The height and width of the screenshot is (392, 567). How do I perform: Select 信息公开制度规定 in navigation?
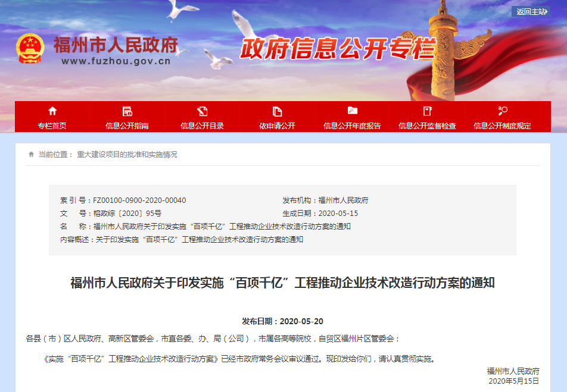(502, 126)
